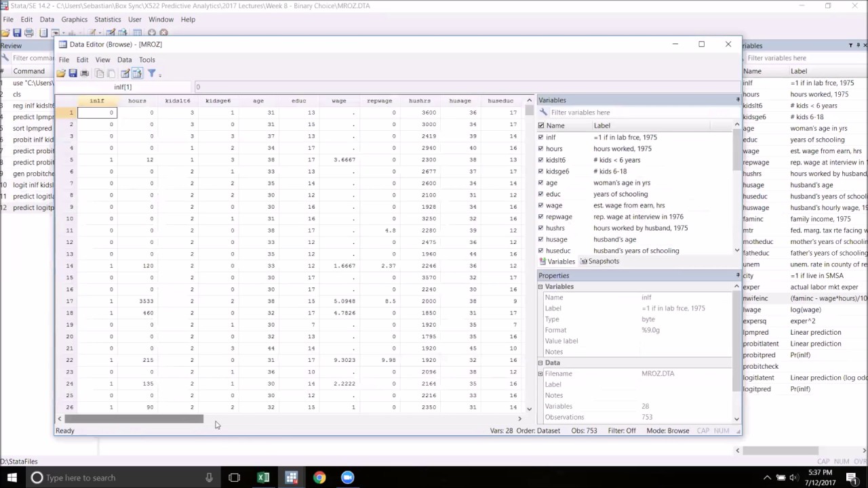Screen dimensions: 868x488
Task: Open View menu in Data Editor
Action: [102, 60]
